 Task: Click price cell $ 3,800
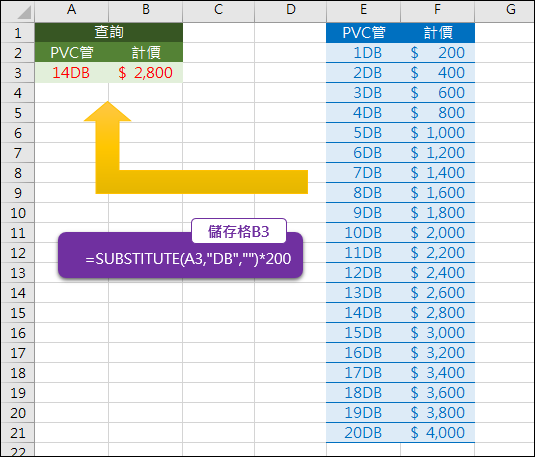pos(437,413)
